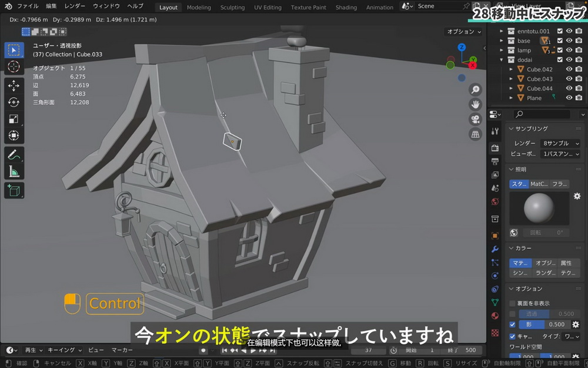The height and width of the screenshot is (368, 588).
Task: Open the View Layer properties tab
Action: (495, 175)
